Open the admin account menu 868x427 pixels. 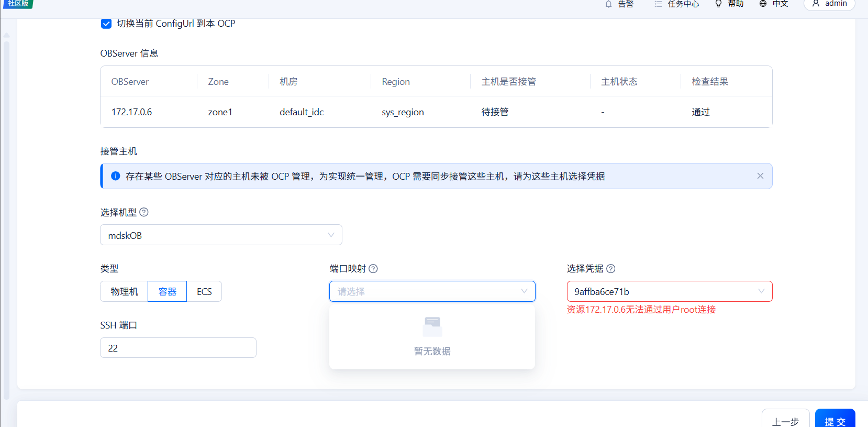(829, 4)
